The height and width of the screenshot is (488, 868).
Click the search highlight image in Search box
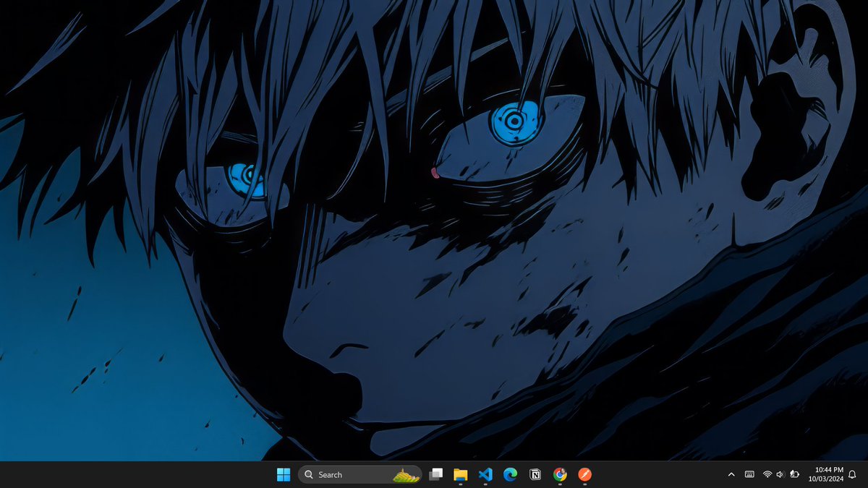(406, 476)
